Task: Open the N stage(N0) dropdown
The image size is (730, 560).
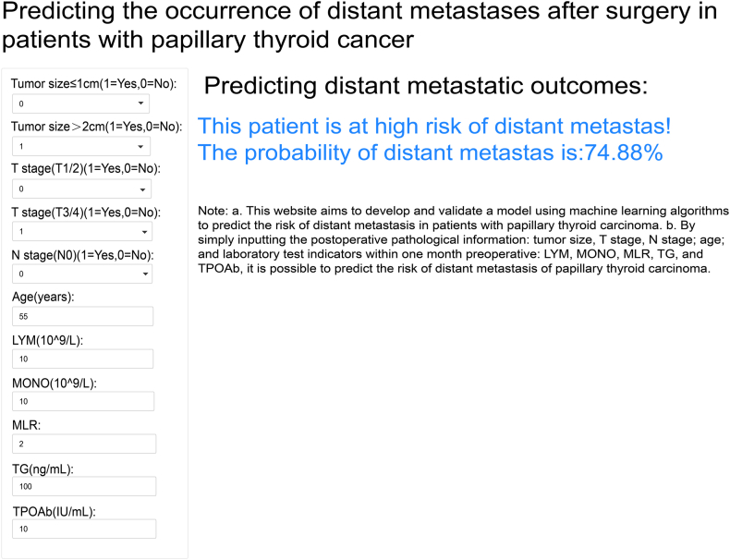Action: [81, 274]
